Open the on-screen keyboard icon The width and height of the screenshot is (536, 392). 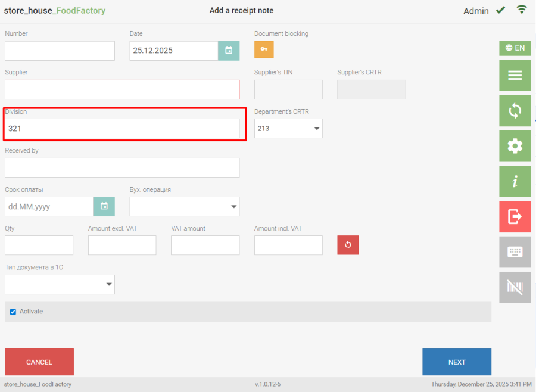tap(515, 251)
